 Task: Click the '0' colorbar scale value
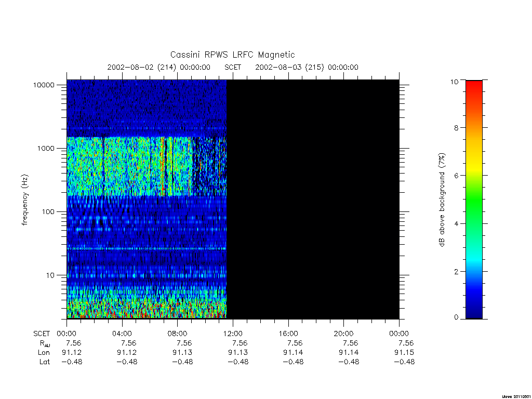tap(456, 317)
